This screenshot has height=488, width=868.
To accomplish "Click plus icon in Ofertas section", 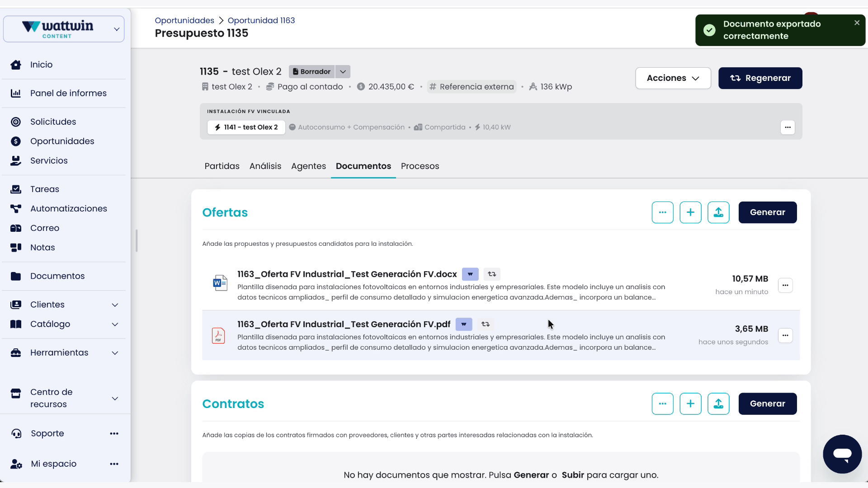I will point(690,212).
